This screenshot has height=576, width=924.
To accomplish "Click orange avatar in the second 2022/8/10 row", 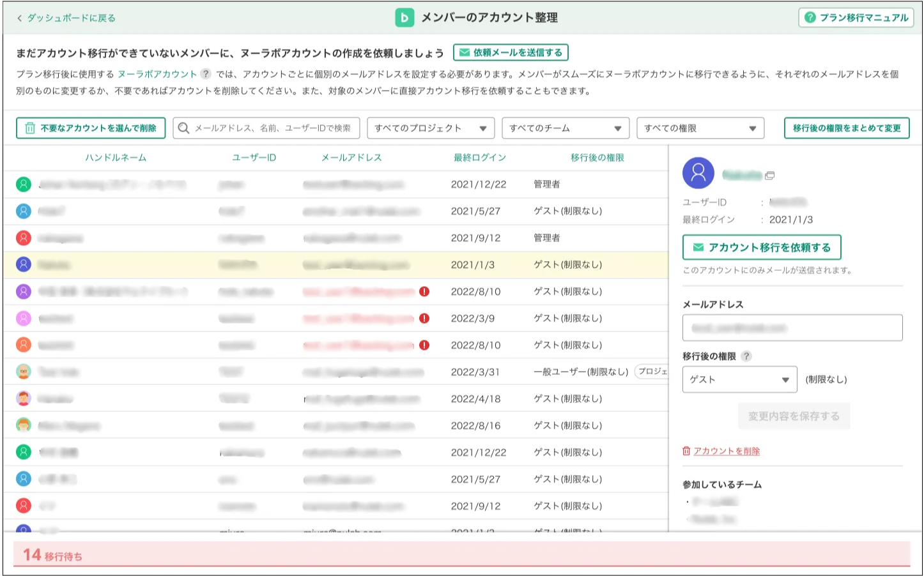I will [x=24, y=345].
